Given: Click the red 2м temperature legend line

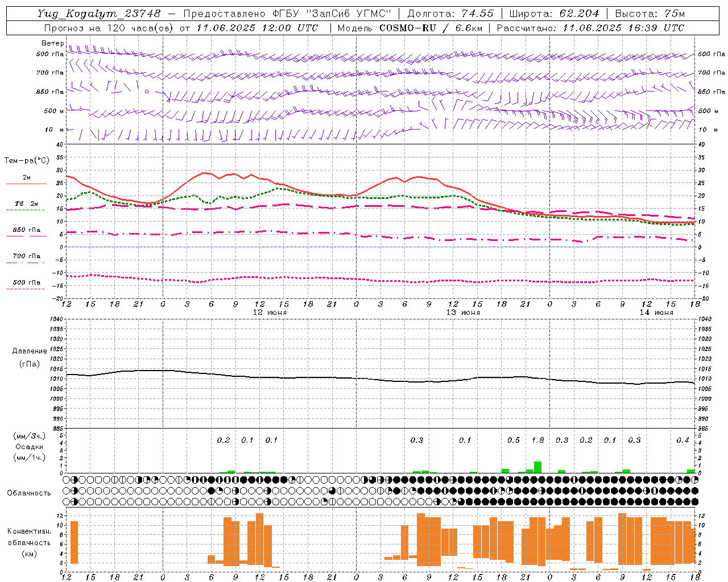Looking at the screenshot, I should [26, 184].
